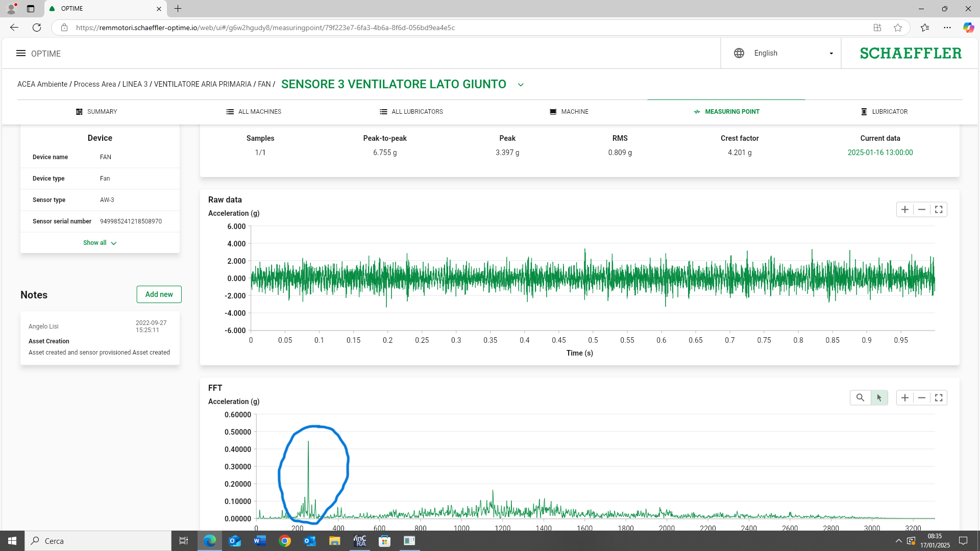Click the Peak-to-peak value 6.755 g
Image resolution: width=980 pixels, height=551 pixels.
[385, 153]
